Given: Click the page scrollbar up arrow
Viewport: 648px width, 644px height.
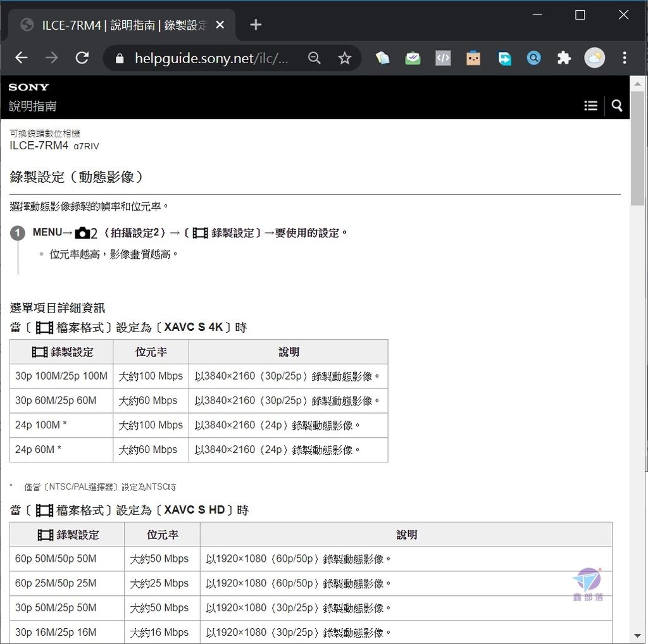Looking at the screenshot, I should tap(638, 84).
